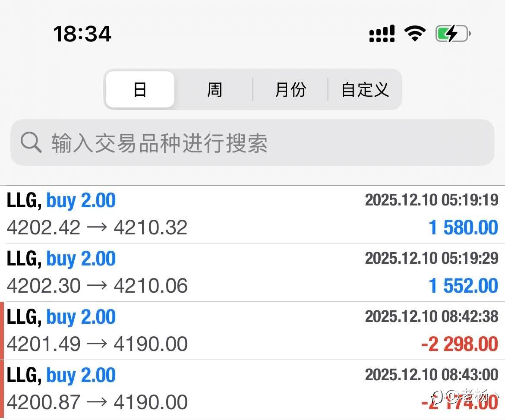Screen dimensions: 505x420
Task: Switch to the 周 (week) tab
Action: coord(215,90)
